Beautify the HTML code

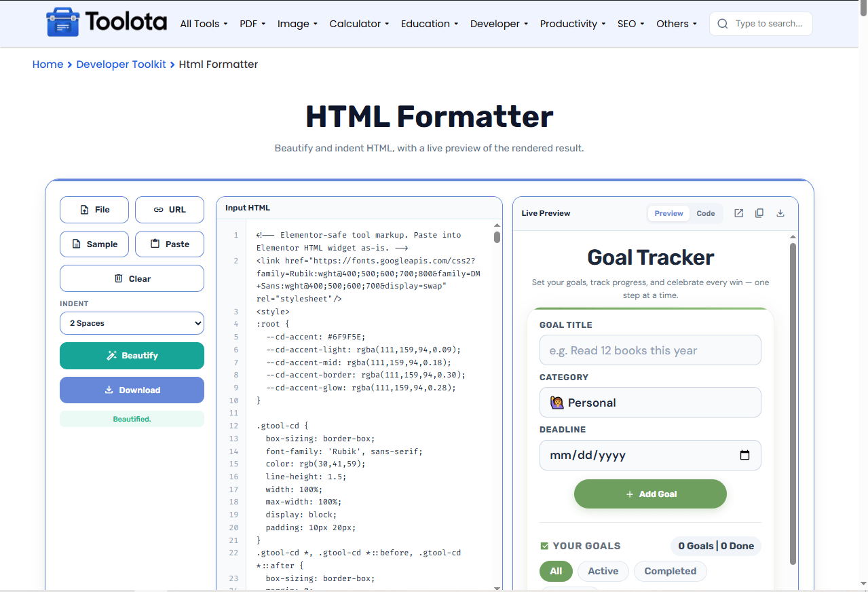132,356
